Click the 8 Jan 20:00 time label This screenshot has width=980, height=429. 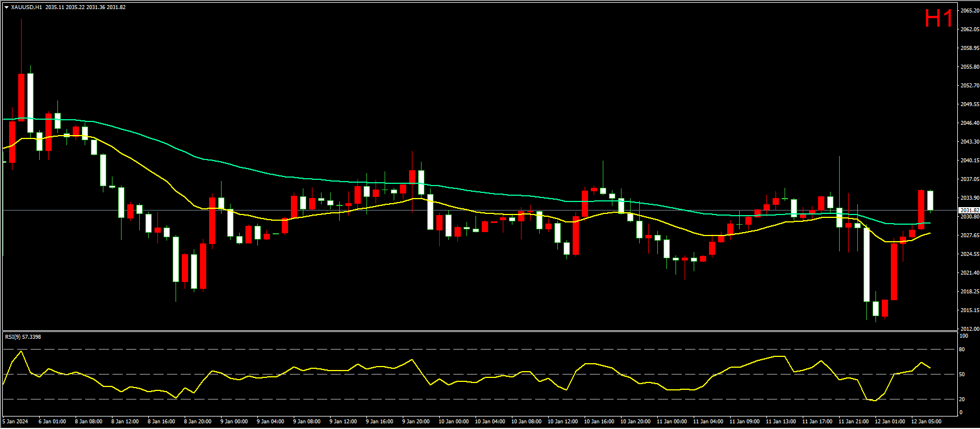[198, 422]
